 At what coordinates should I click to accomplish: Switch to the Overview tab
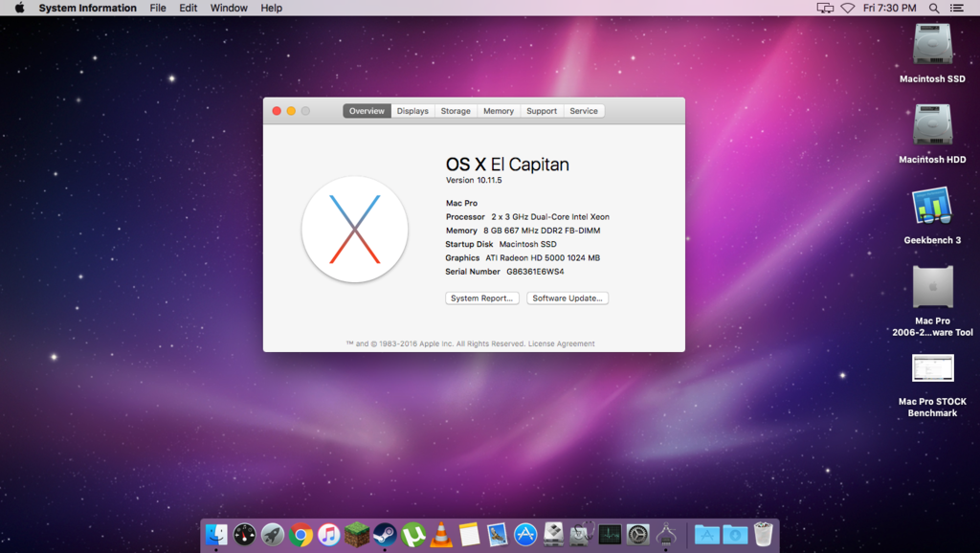367,111
